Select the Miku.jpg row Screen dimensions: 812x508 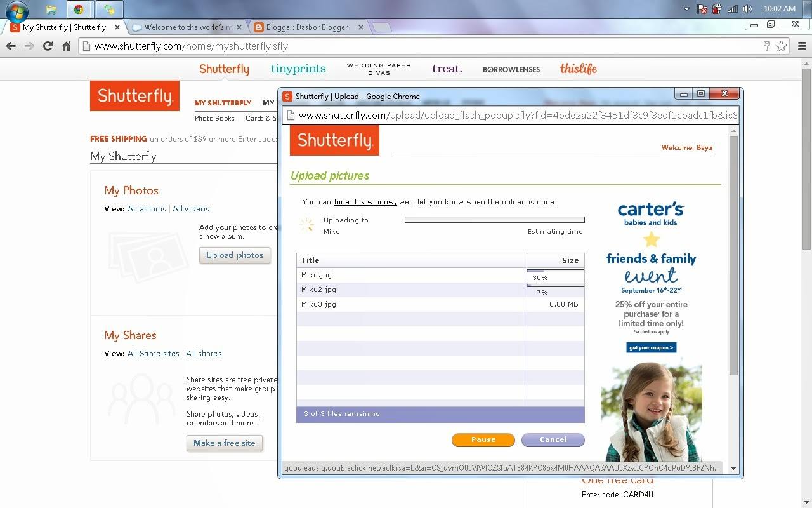440,275
